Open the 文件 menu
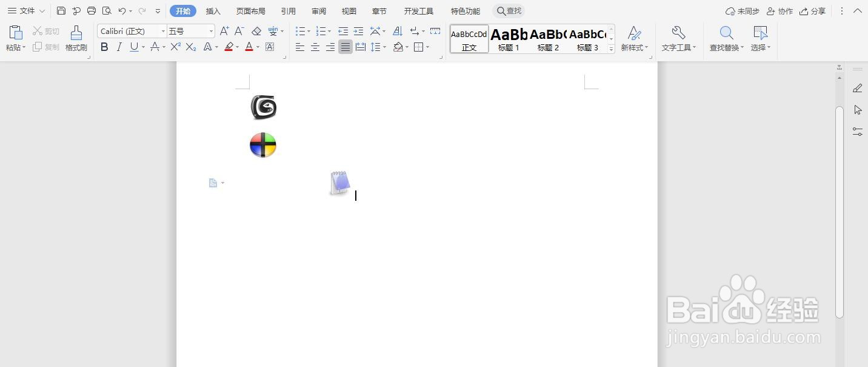The image size is (868, 367). [26, 11]
